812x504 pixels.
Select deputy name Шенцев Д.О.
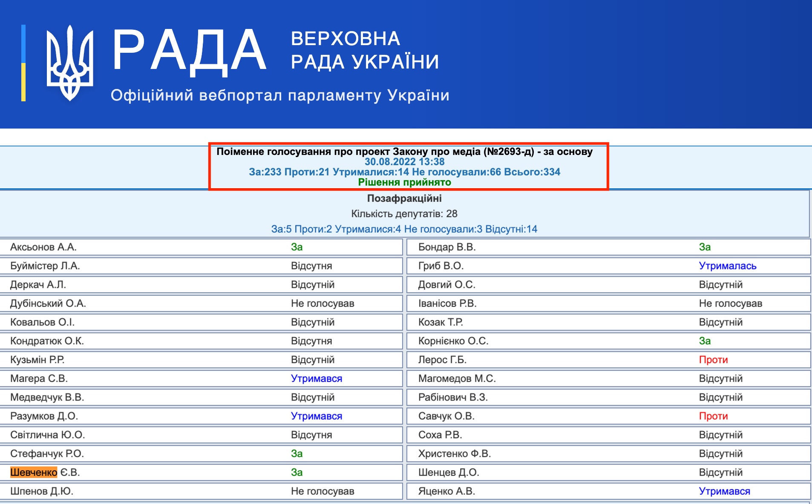click(449, 472)
